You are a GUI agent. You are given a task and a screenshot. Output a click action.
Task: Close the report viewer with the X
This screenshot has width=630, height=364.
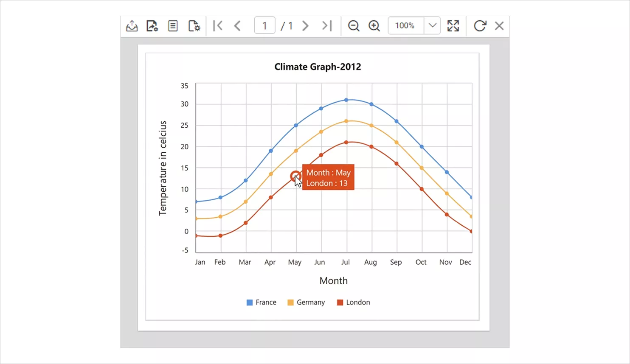(x=499, y=26)
